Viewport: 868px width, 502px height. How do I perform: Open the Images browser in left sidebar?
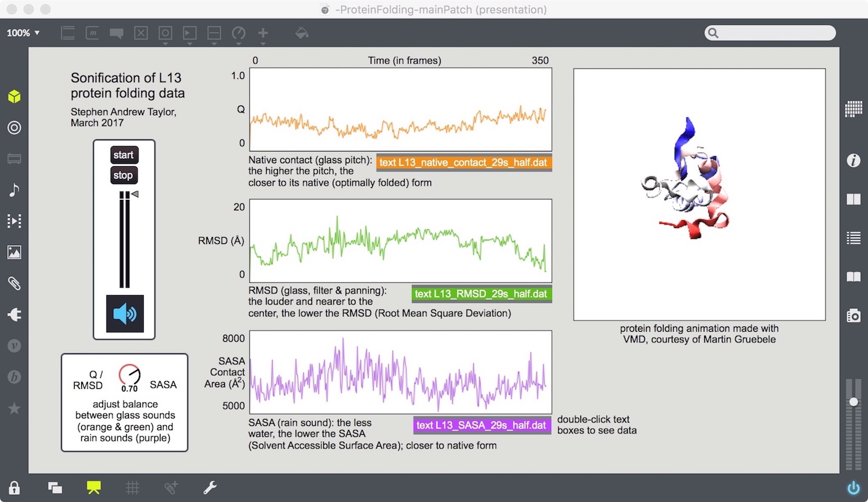(x=14, y=252)
